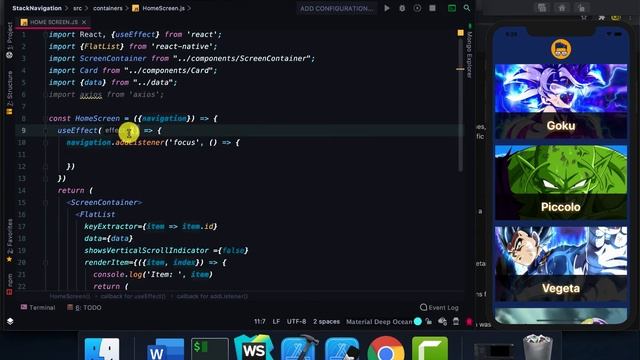Collapse the imports fold marker at line 1
640x360 pixels.
coord(45,35)
